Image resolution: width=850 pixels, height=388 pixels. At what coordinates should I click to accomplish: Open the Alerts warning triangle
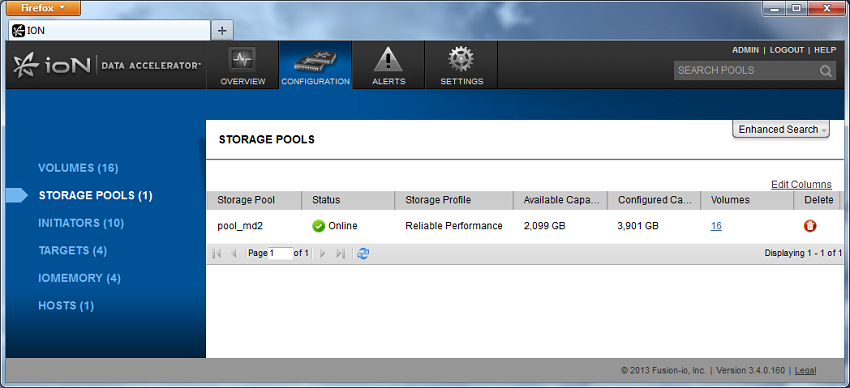[x=388, y=59]
